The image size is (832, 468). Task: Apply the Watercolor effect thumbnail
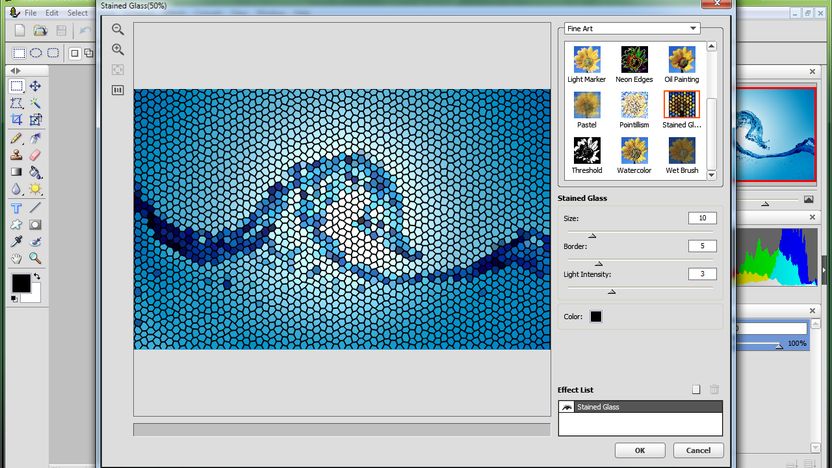tap(634, 151)
